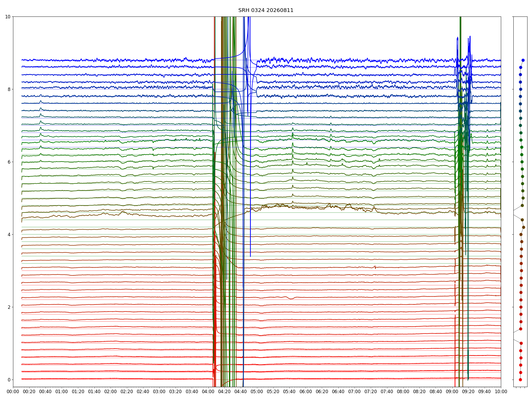The height and width of the screenshot is (399, 532).
Task: Click the 10:00 time label
Action: (x=501, y=392)
